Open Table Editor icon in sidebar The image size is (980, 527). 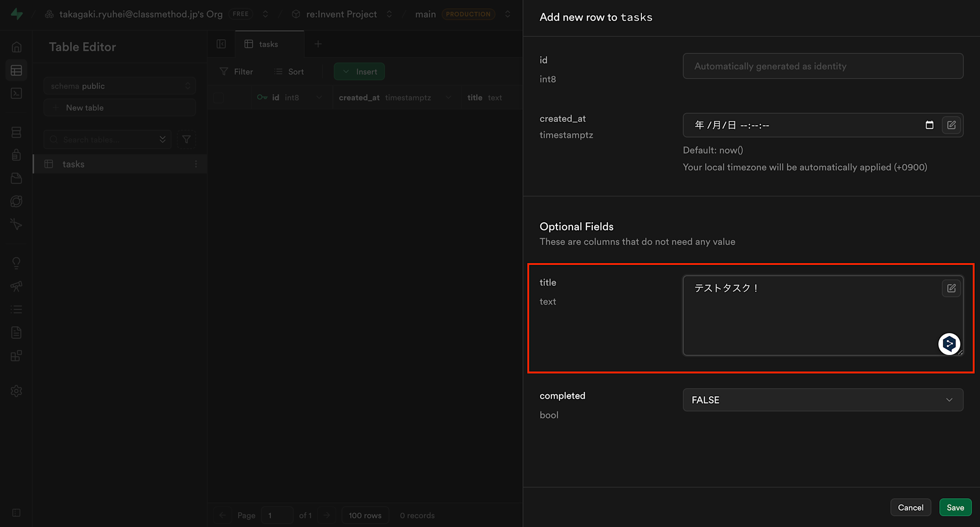point(16,71)
